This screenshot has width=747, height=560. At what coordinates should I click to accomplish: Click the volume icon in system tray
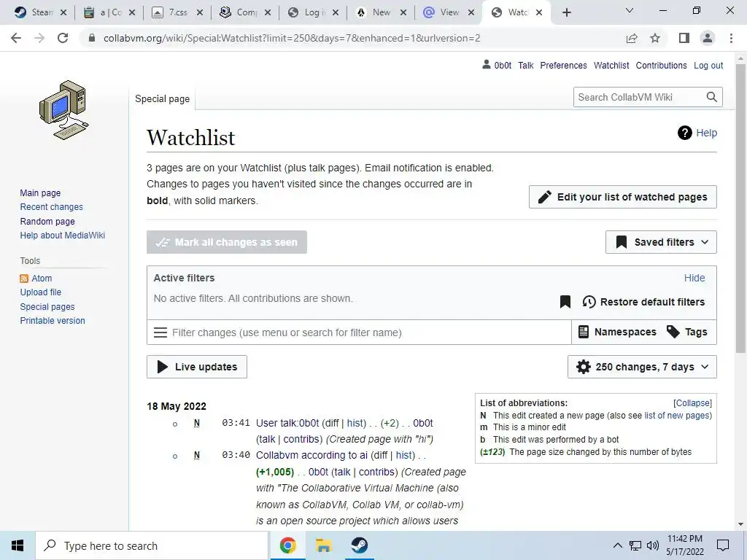tap(653, 545)
